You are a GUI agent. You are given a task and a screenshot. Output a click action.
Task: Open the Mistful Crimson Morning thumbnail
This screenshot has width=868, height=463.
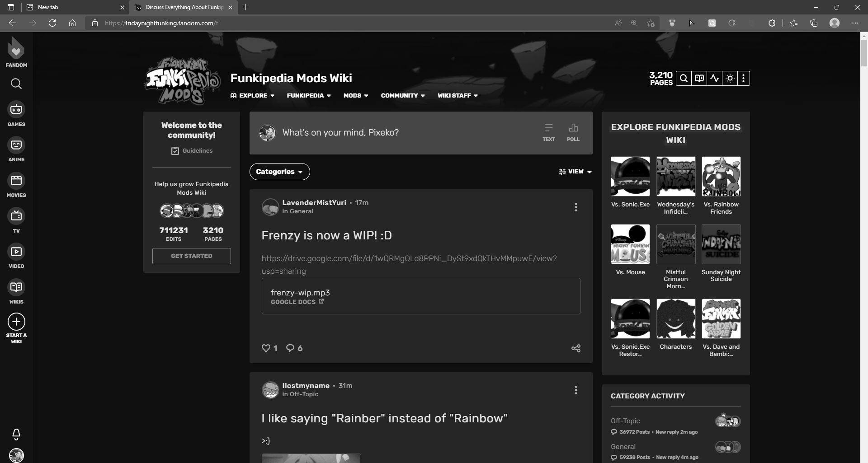tap(676, 244)
